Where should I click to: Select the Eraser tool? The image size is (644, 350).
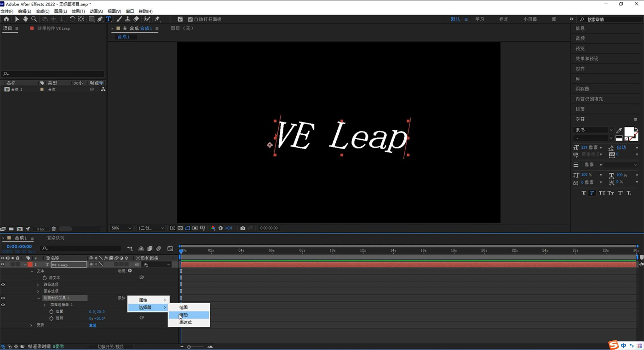click(136, 19)
